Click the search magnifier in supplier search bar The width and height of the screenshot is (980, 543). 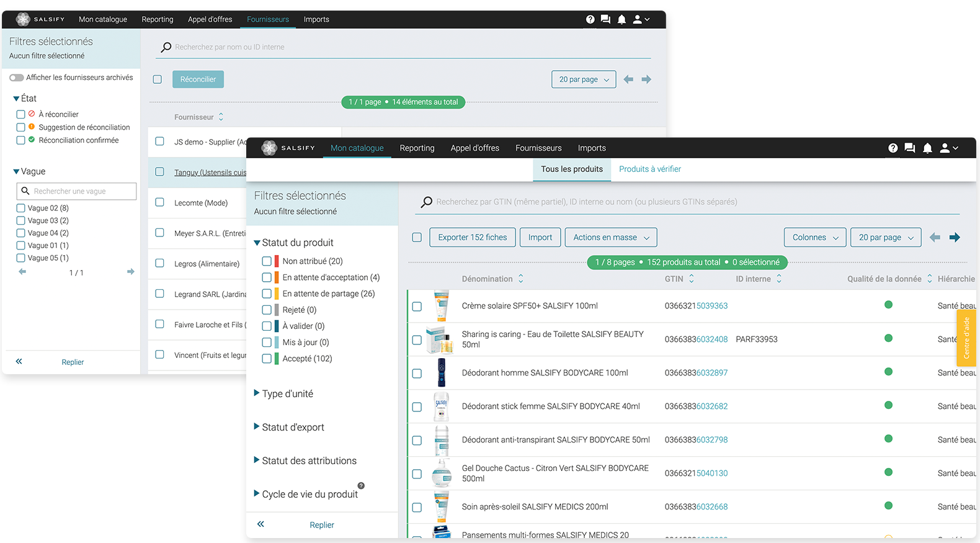tap(166, 47)
